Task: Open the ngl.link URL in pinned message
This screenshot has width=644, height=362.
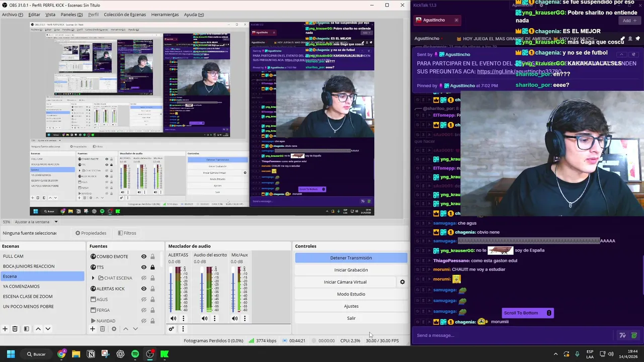Action: (x=519, y=71)
